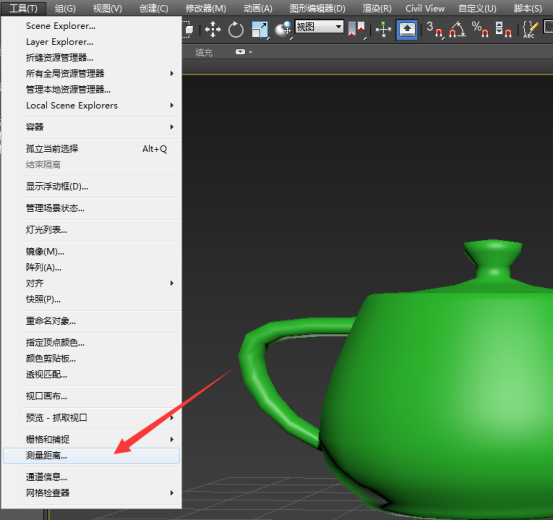Choose 快照(P)... entry
Screen dimensions: 554x520
pos(92,299)
